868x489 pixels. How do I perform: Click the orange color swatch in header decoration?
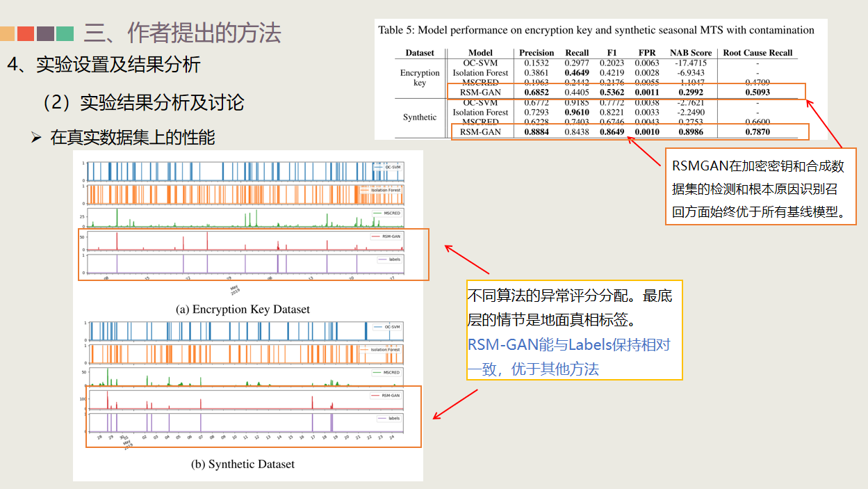[7, 33]
